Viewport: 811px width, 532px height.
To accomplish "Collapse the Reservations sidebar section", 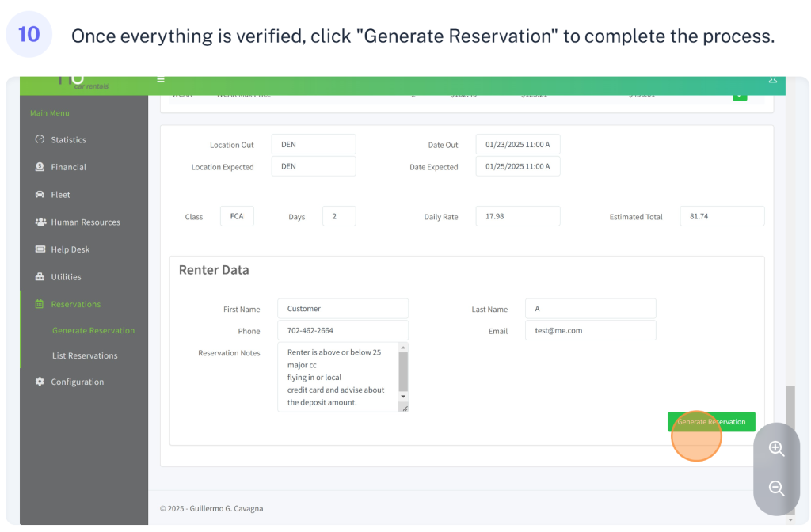I will 75,304.
